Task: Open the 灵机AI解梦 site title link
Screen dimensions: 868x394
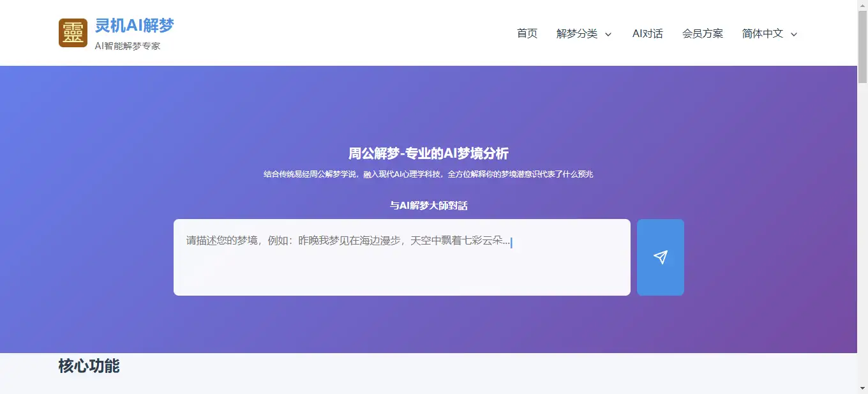Action: (134, 26)
